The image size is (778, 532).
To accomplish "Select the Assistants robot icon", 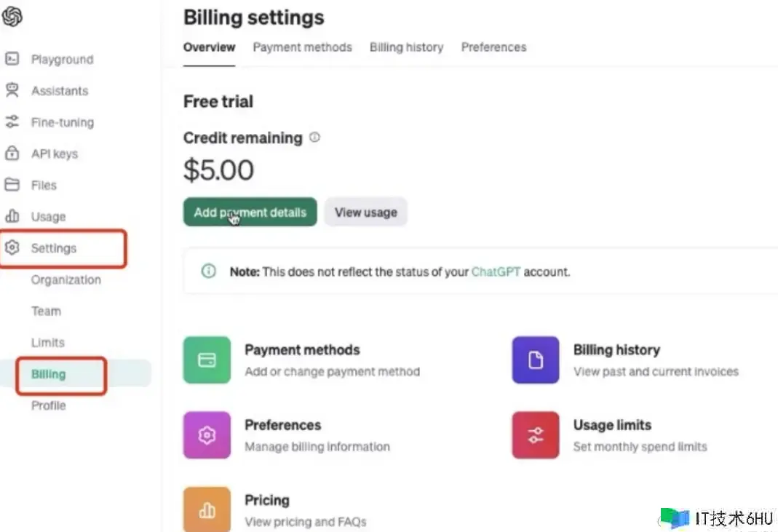I will tap(12, 90).
